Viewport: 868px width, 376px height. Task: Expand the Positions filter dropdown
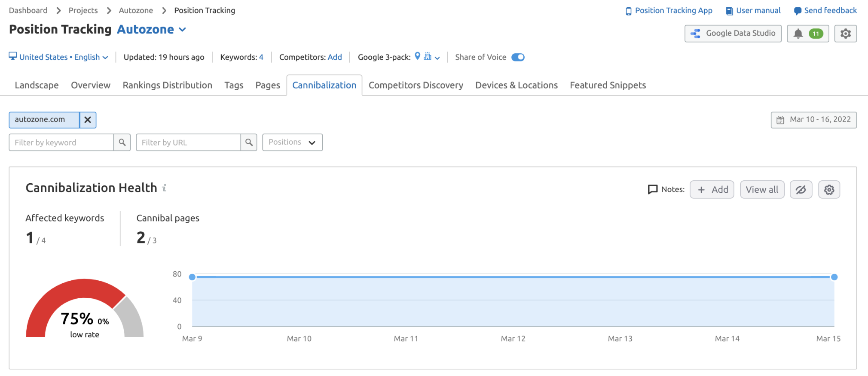tap(292, 143)
